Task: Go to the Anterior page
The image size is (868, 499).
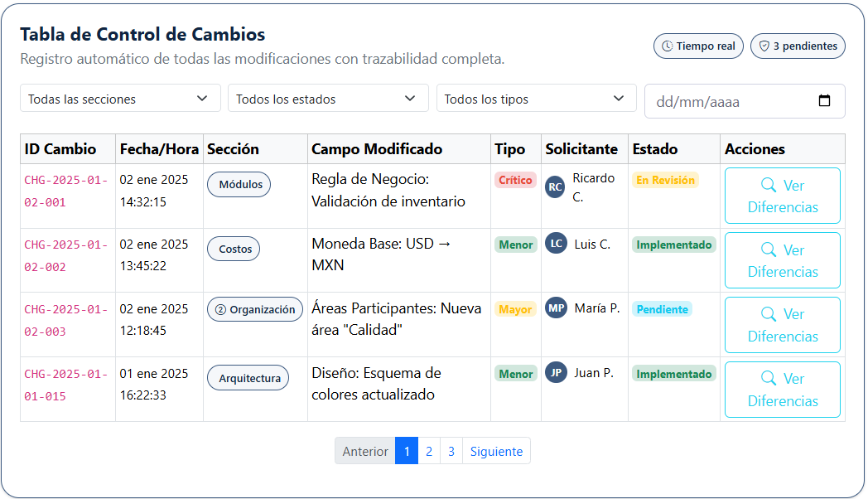Action: coord(364,451)
